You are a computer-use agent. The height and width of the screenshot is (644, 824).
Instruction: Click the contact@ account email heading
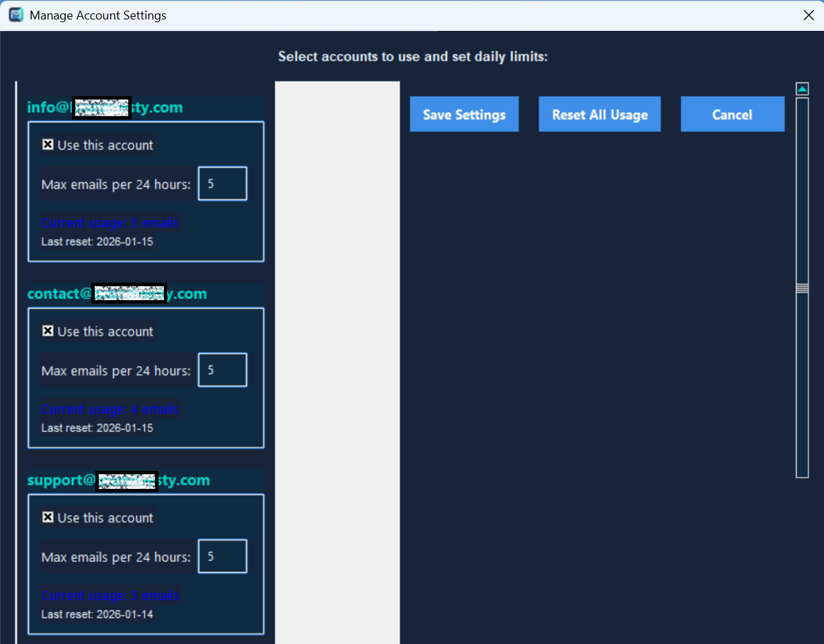point(117,294)
